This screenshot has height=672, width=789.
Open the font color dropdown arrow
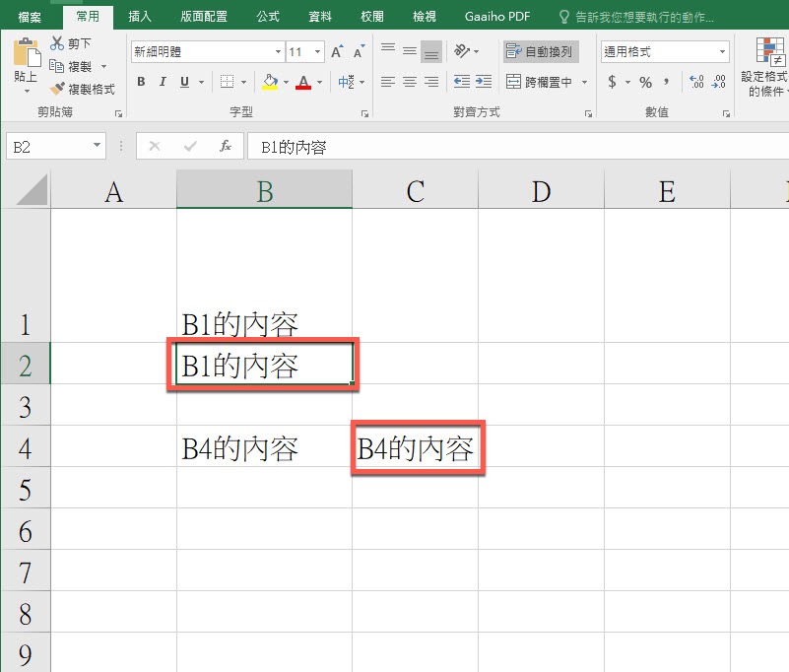[x=319, y=82]
